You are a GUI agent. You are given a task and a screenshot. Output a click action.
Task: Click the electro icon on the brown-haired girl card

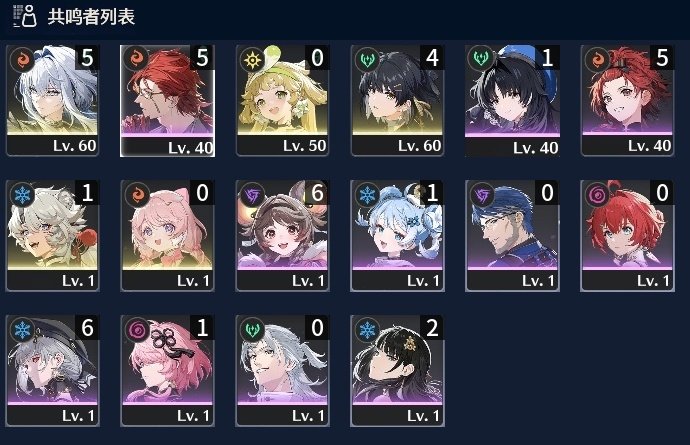(x=253, y=195)
